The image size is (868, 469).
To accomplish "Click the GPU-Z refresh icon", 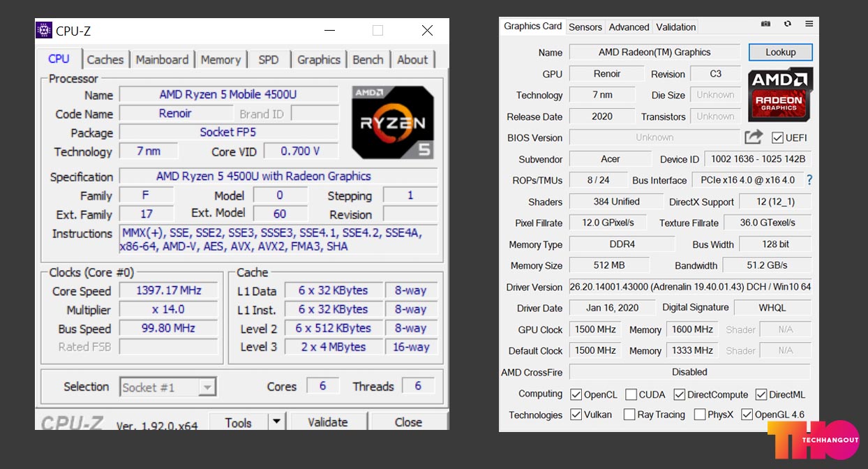I will [788, 24].
